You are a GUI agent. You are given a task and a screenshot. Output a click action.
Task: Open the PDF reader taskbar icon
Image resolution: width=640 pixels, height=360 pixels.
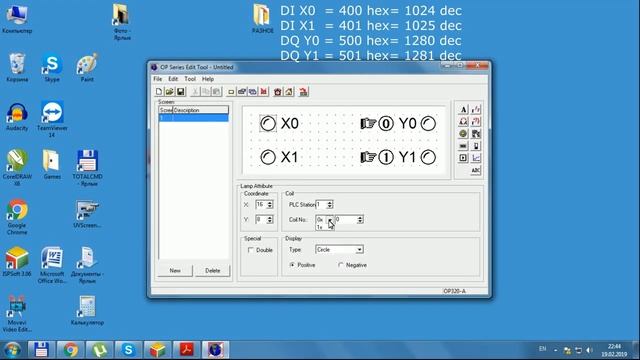(x=187, y=350)
